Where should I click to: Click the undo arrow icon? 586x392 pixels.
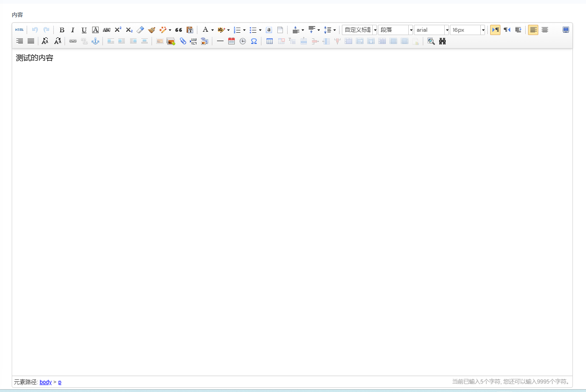pyautogui.click(x=35, y=30)
